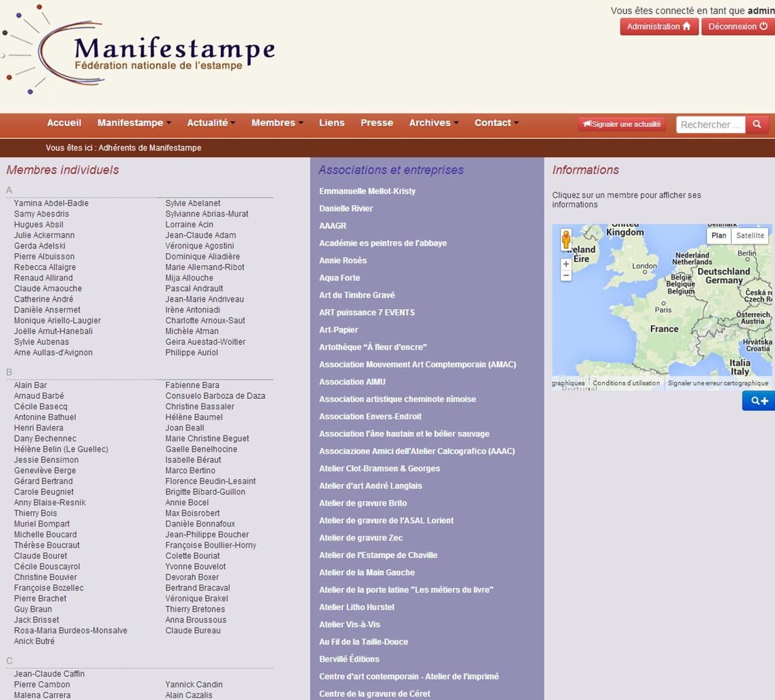Switch the map to Satellite view
775x700 pixels.
pos(750,236)
